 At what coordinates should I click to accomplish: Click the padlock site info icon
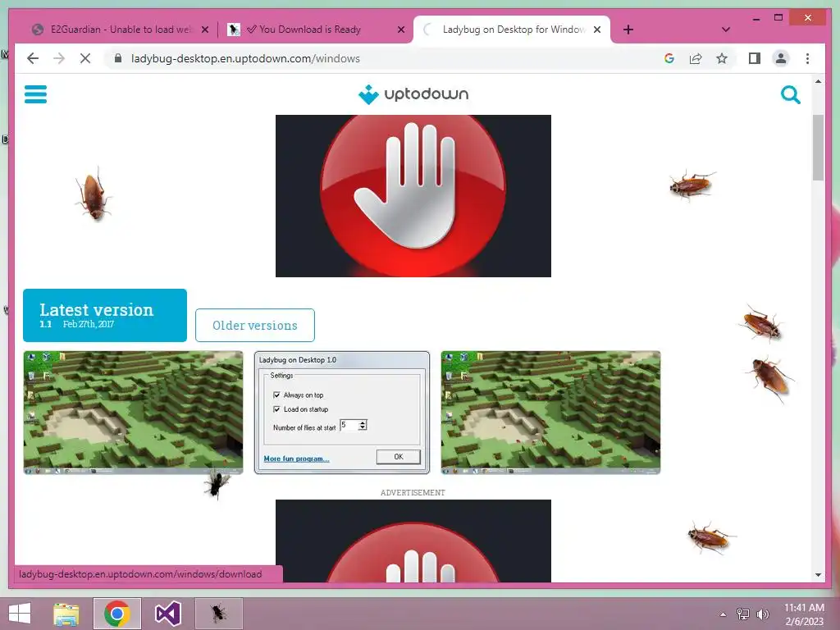118,58
